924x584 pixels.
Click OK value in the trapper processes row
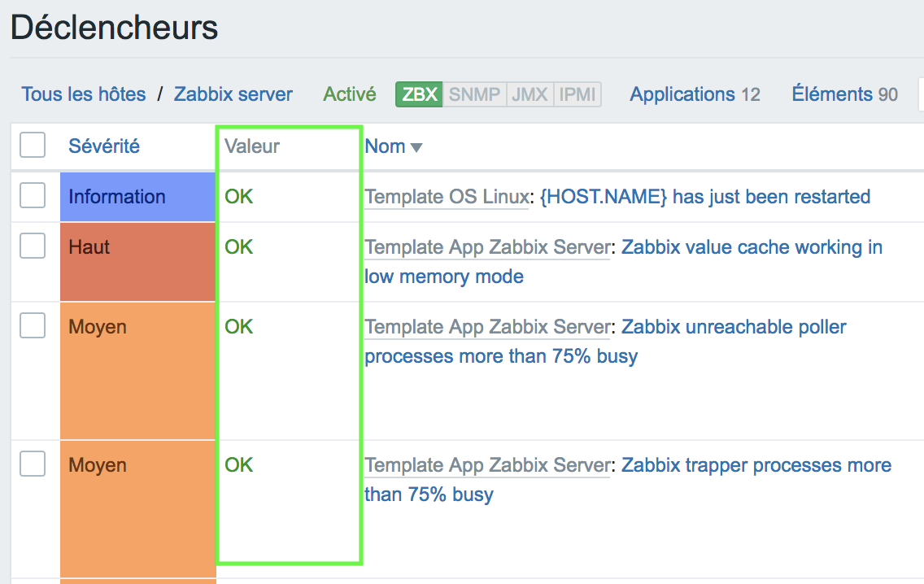pos(238,465)
